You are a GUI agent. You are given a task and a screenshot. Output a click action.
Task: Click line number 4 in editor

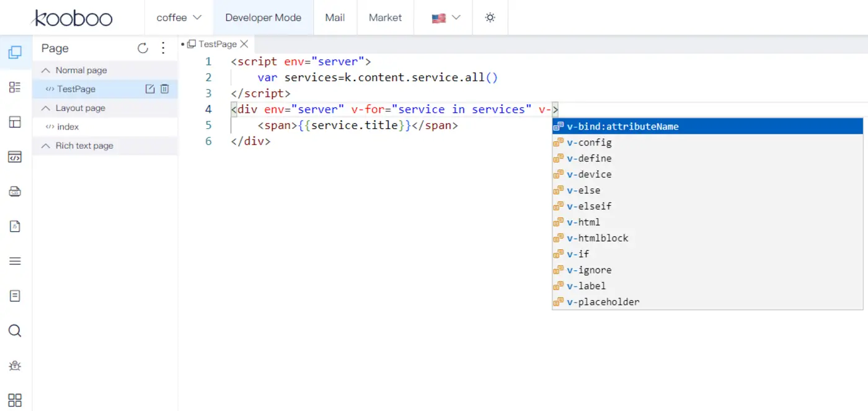point(208,109)
